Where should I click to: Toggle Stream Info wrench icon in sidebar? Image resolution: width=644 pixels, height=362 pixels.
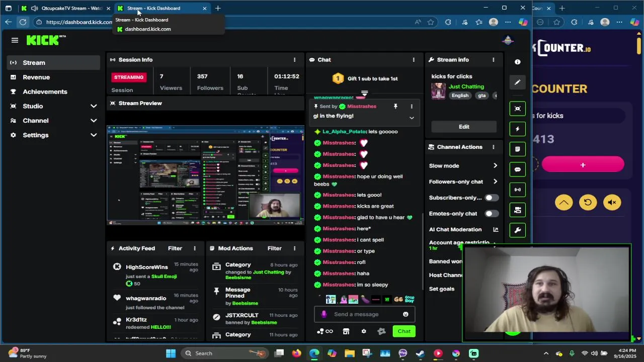tap(517, 230)
